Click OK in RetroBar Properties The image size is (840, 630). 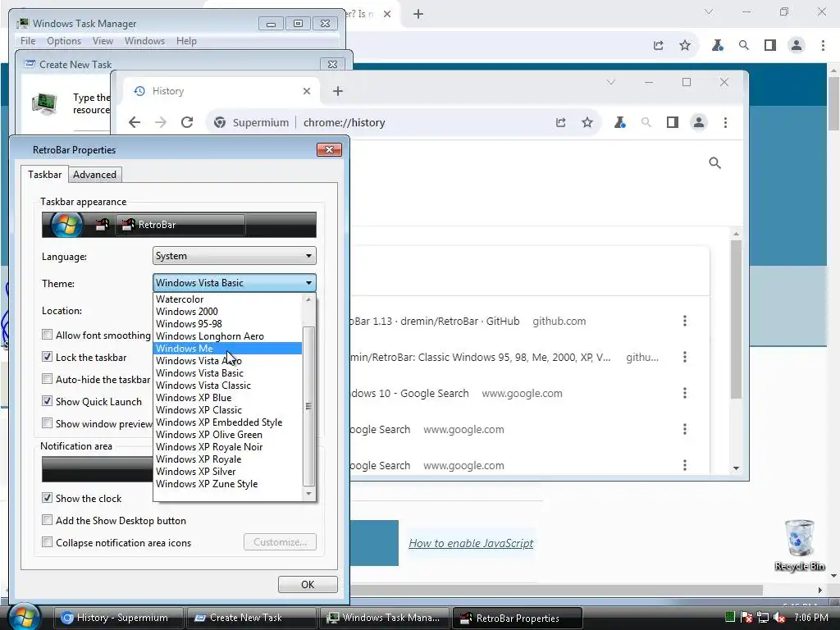click(x=308, y=584)
